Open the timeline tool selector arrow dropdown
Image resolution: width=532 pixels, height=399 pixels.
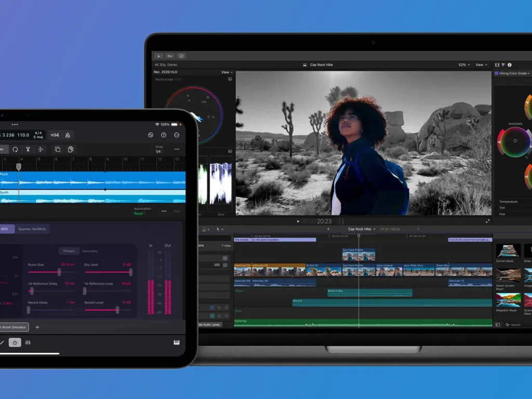click(x=220, y=229)
